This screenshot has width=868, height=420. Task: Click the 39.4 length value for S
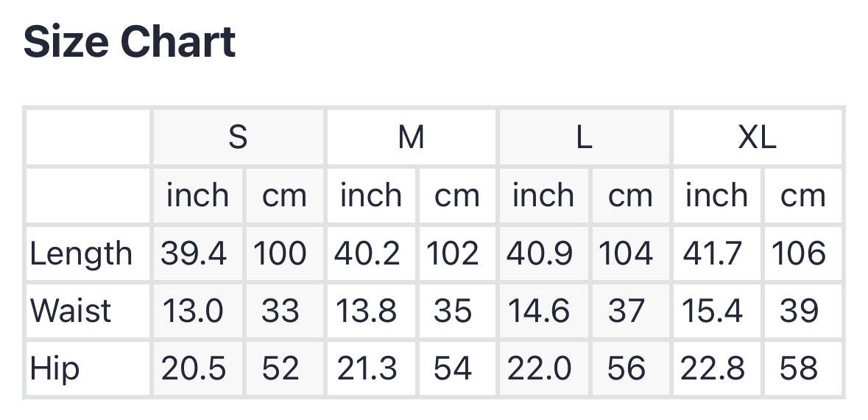pos(195,253)
